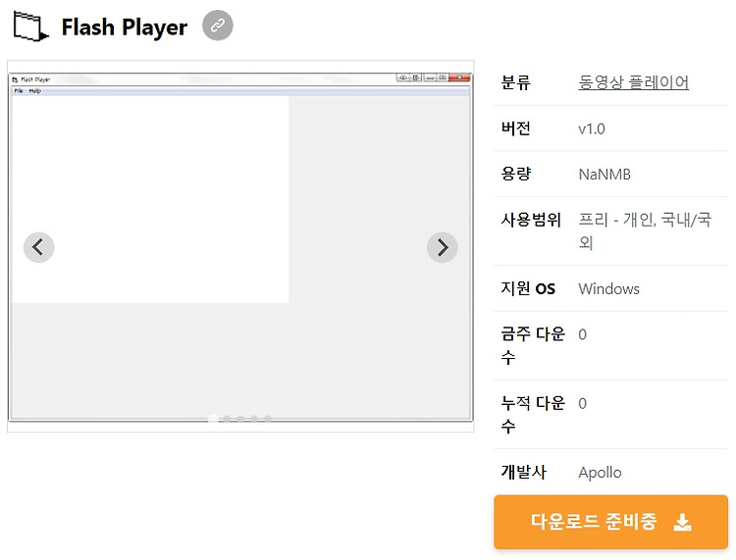
Task: Click the Flash Player page title
Action: [x=125, y=27]
